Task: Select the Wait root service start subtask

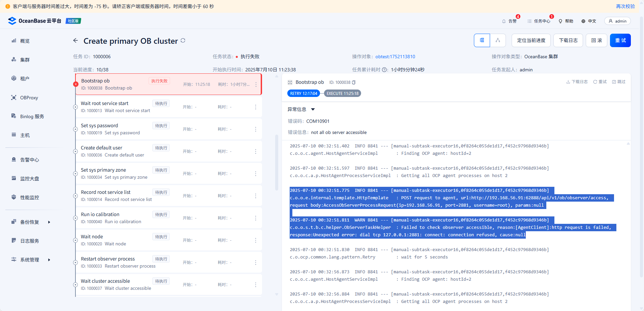Action: tap(168, 107)
